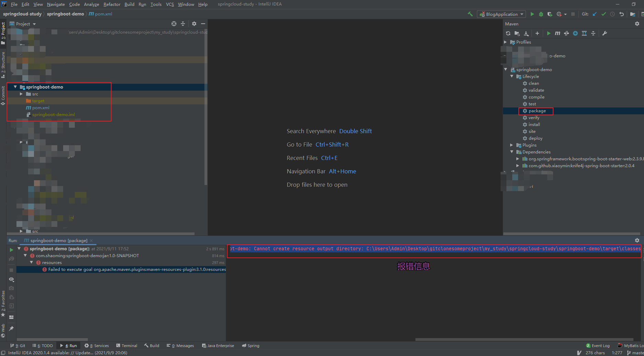
Task: Open the File menu
Action: coord(14,4)
